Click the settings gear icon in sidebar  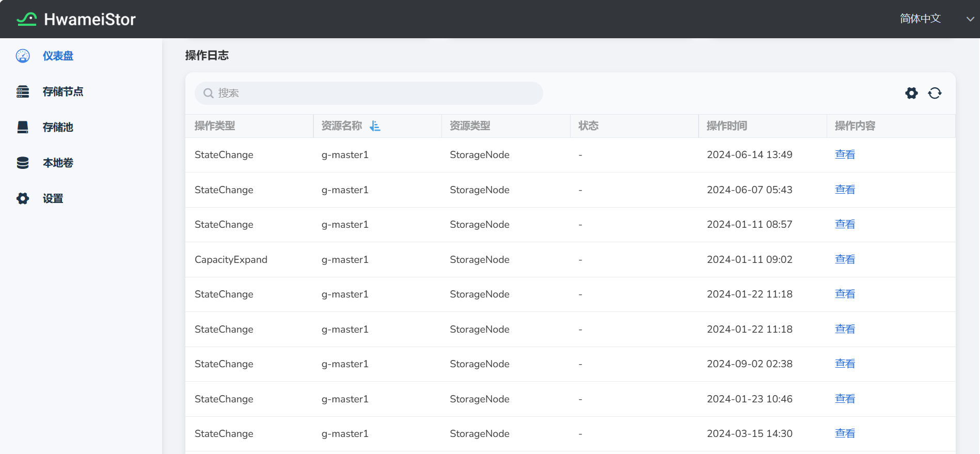(23, 198)
